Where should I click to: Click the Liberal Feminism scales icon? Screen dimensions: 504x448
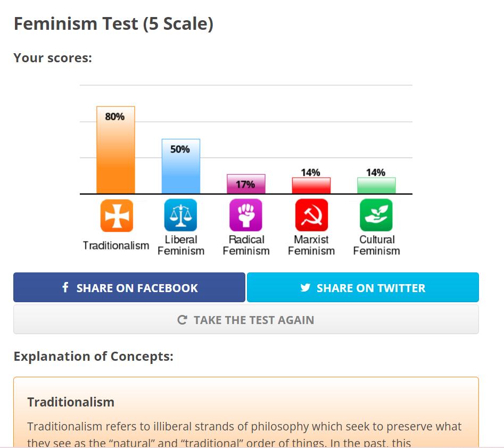tap(181, 215)
